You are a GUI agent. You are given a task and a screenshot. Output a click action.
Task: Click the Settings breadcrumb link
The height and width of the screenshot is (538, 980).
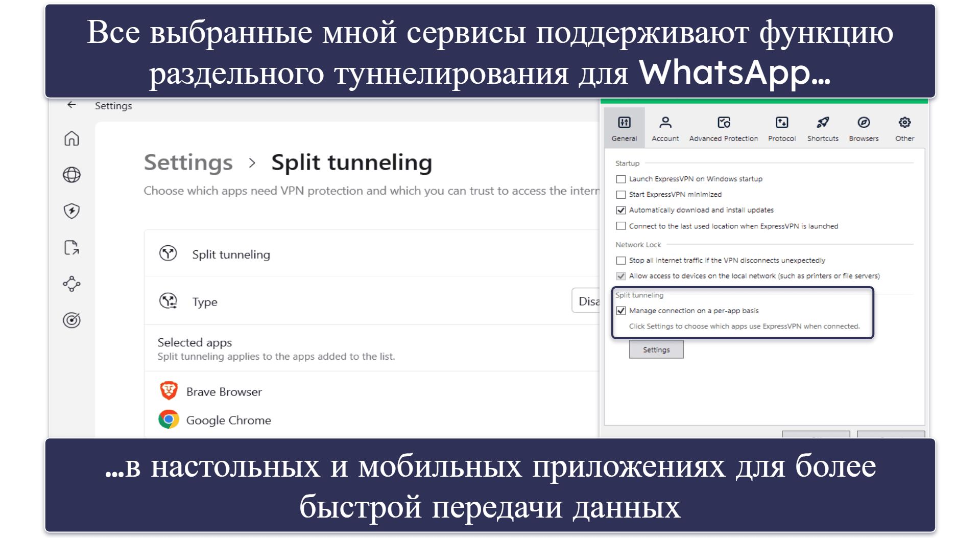188,162
